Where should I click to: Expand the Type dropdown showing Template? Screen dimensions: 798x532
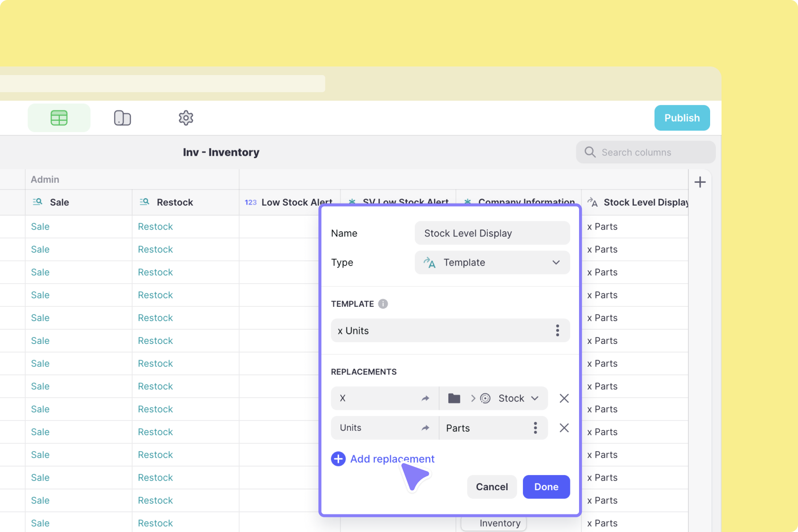(492, 263)
